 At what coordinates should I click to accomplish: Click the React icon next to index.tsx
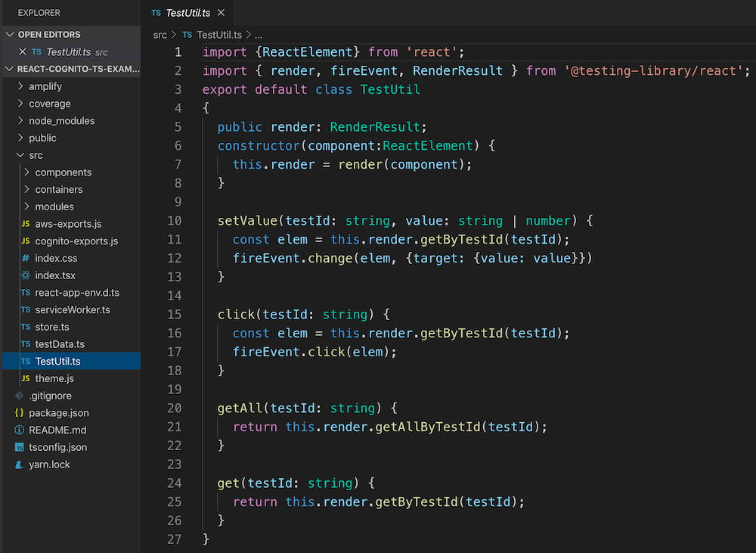pyautogui.click(x=26, y=275)
